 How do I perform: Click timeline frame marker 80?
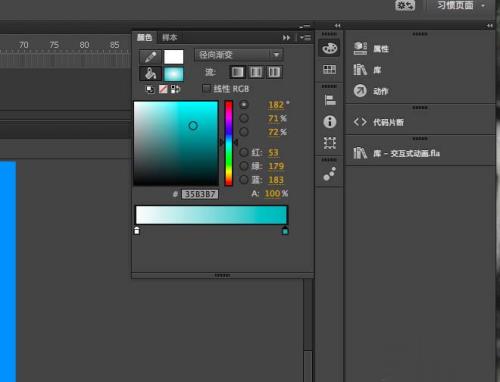pos(84,45)
